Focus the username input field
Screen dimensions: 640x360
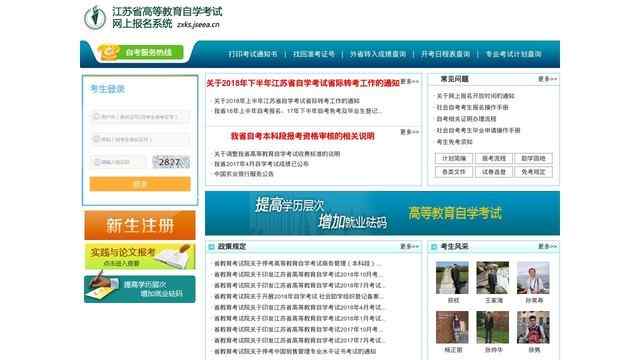(x=140, y=116)
